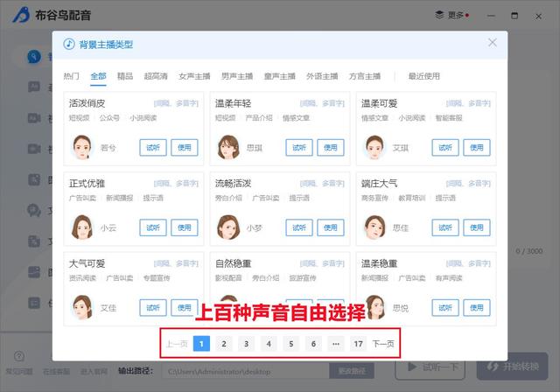Click 间隔、多音字 label on 温柔年轻 card
The image size is (560, 392).
coord(322,103)
